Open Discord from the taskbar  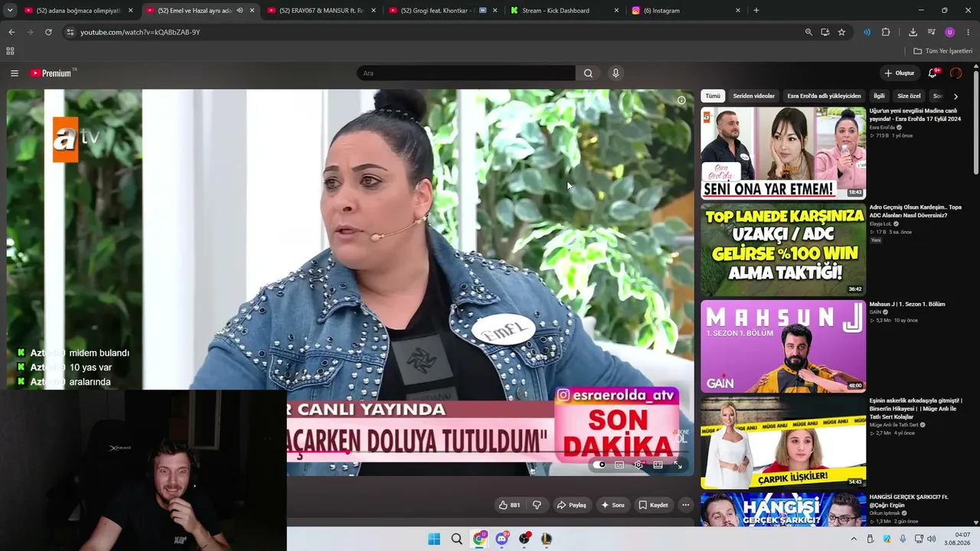pos(501,539)
